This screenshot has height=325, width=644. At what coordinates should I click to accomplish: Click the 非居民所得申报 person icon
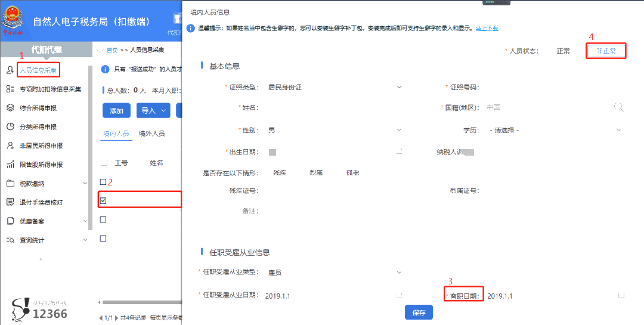[x=10, y=146]
